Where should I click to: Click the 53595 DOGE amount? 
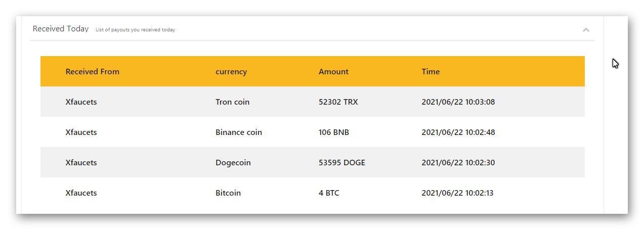(x=341, y=163)
